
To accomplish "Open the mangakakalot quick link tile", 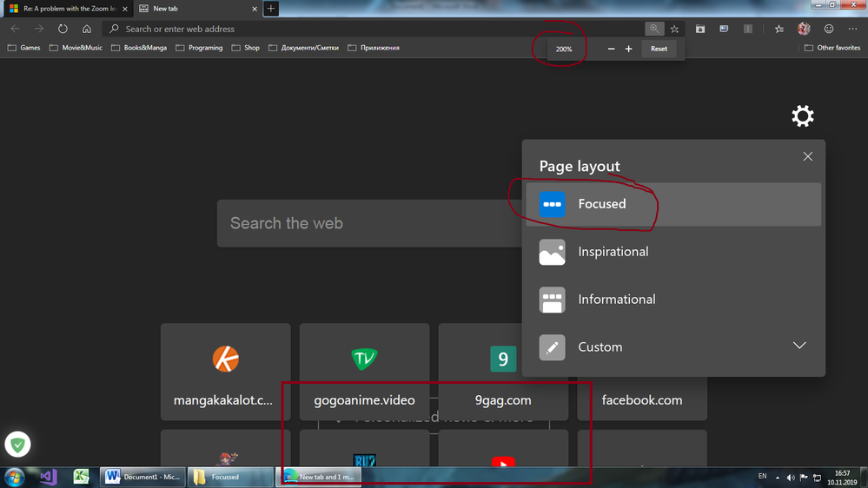I will coord(225,372).
